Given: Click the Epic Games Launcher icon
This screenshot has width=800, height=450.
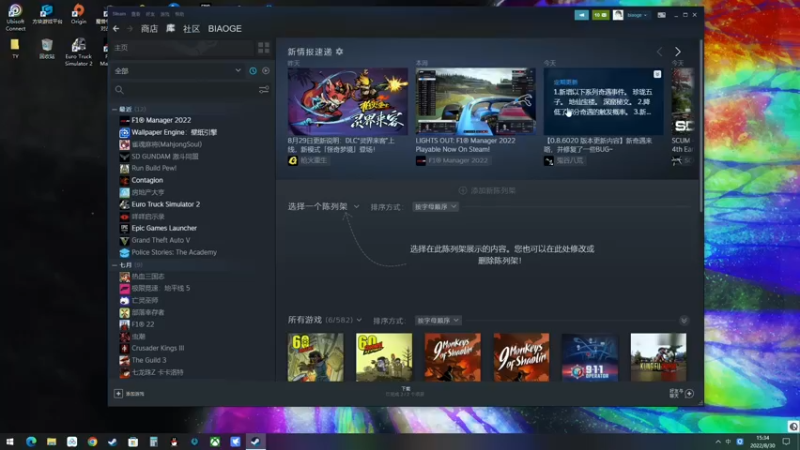Looking at the screenshot, I should click(124, 228).
